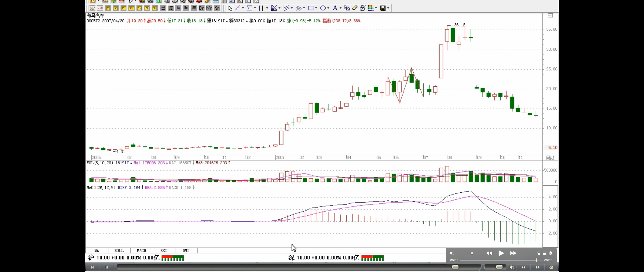
Task: Switch to 15-minute period
Action: tap(124, 8)
